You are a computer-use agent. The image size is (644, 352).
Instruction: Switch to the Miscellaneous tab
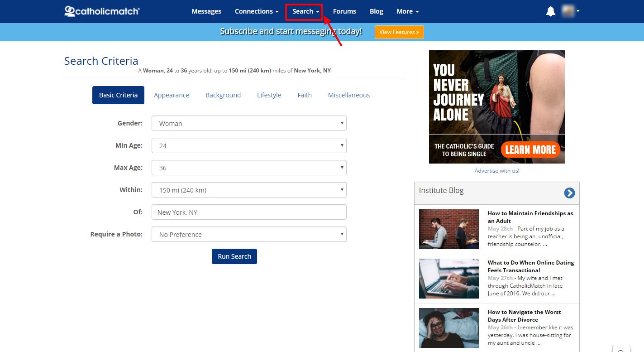coord(349,95)
